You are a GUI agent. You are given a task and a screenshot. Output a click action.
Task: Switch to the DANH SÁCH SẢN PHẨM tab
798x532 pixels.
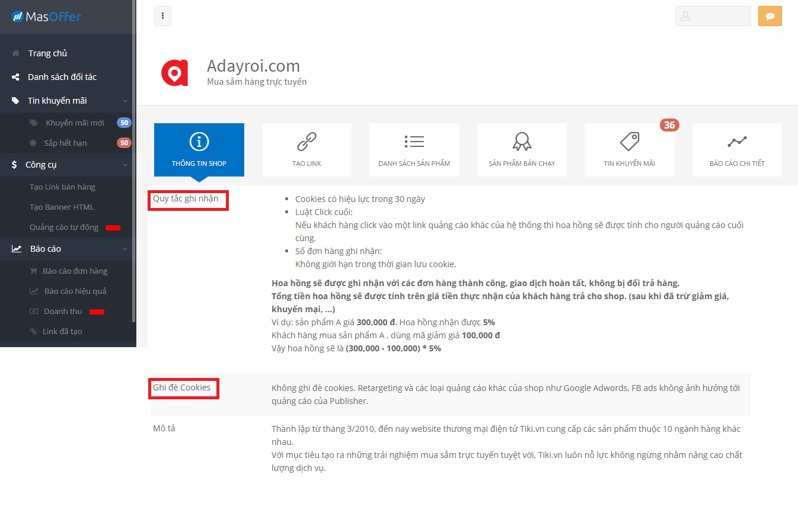point(414,150)
